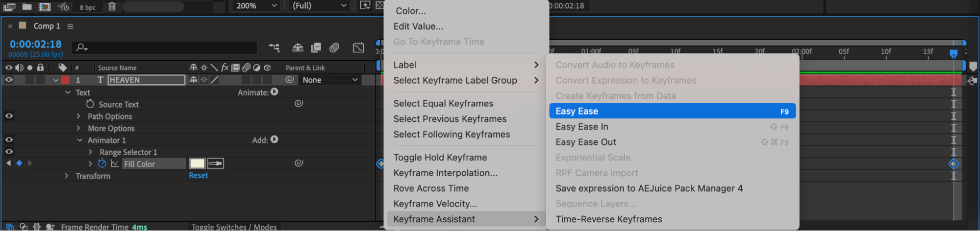Click the trash delete icon in the project panel
This screenshot has width=980, height=231.
click(112, 6)
